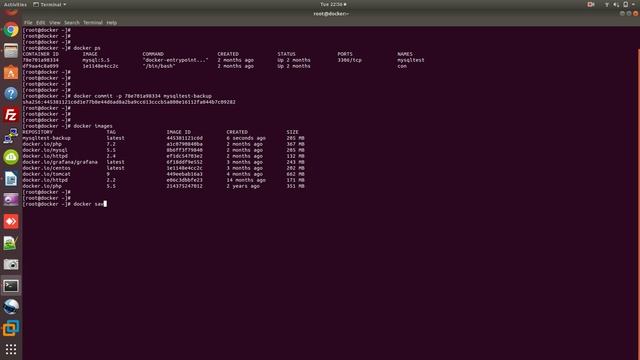The image size is (640, 360).
Task: Click the 'docker sav' prompt line at cursor
Action: [64, 204]
